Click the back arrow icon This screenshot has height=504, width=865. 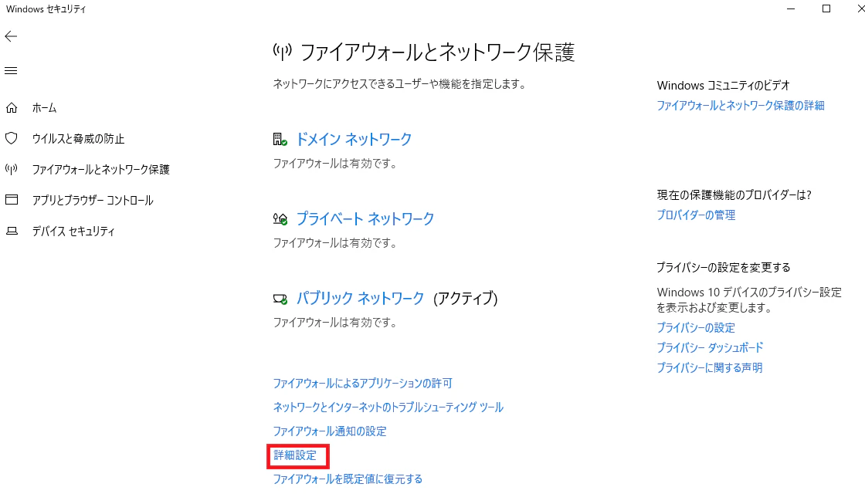tap(11, 36)
